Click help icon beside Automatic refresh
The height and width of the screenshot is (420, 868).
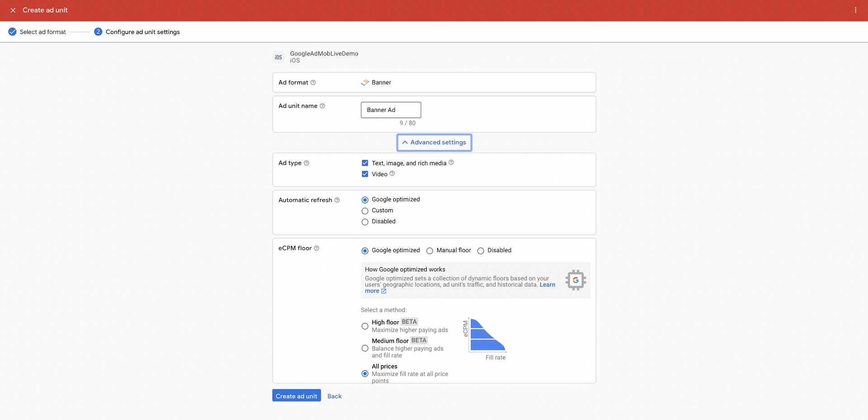[337, 200]
